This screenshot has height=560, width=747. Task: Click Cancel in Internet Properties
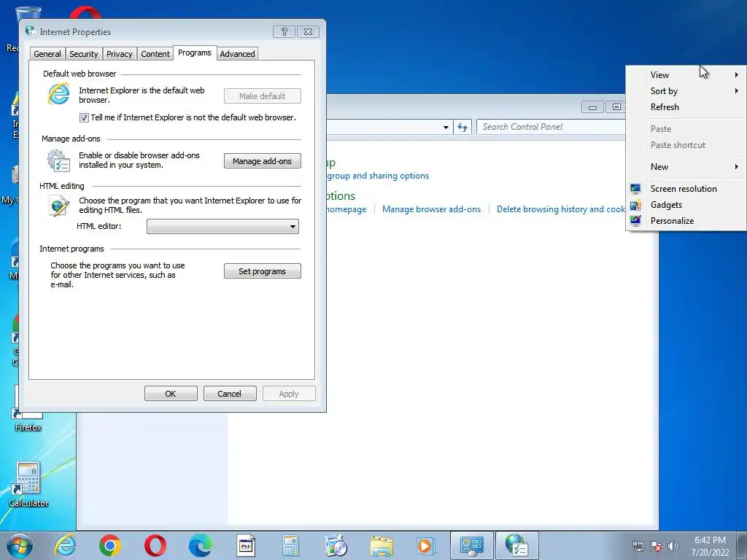click(x=230, y=394)
